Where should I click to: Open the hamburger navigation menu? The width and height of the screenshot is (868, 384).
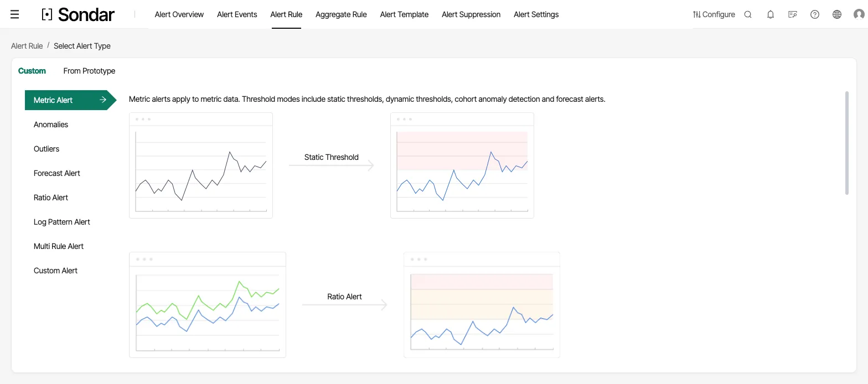click(15, 14)
